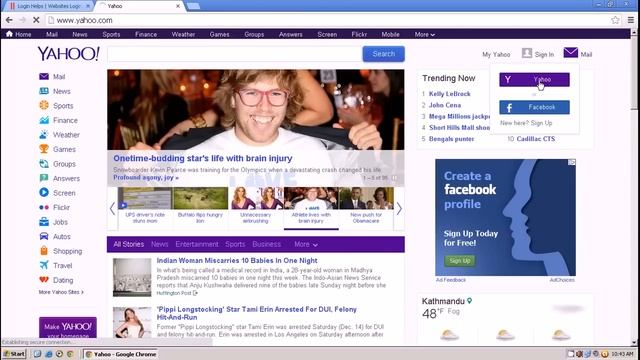This screenshot has width=640, height=360.
Task: Open trending topic John Cena
Action: tap(444, 105)
